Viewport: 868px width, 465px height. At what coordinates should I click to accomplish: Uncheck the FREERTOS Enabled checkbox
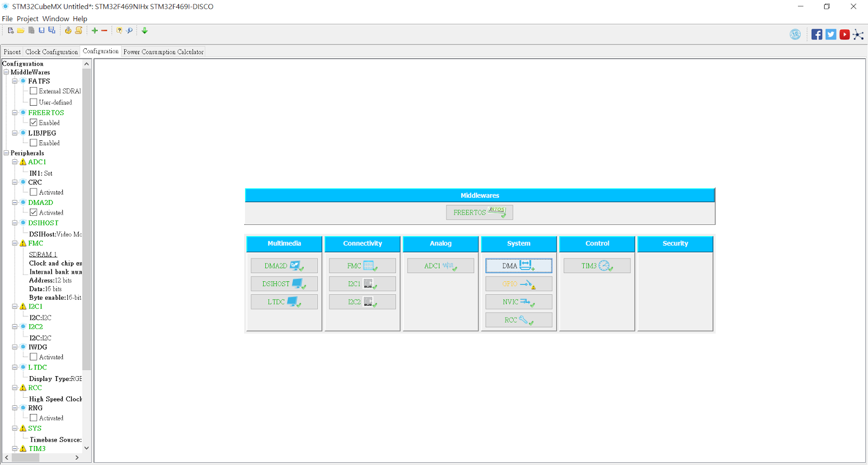34,122
